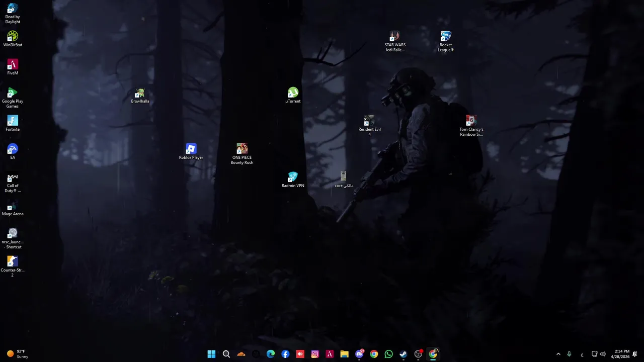Show hidden system tray icons
This screenshot has width=644, height=362.
point(558,354)
